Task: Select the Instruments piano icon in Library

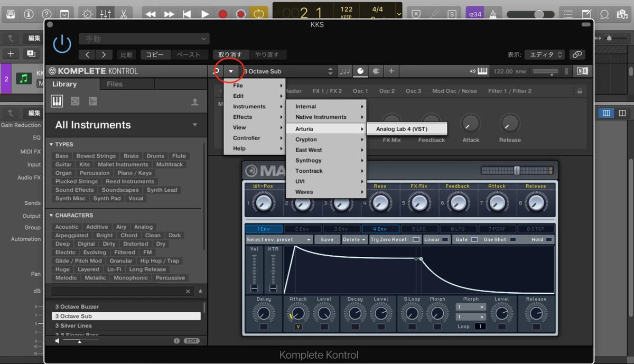Action: (57, 101)
